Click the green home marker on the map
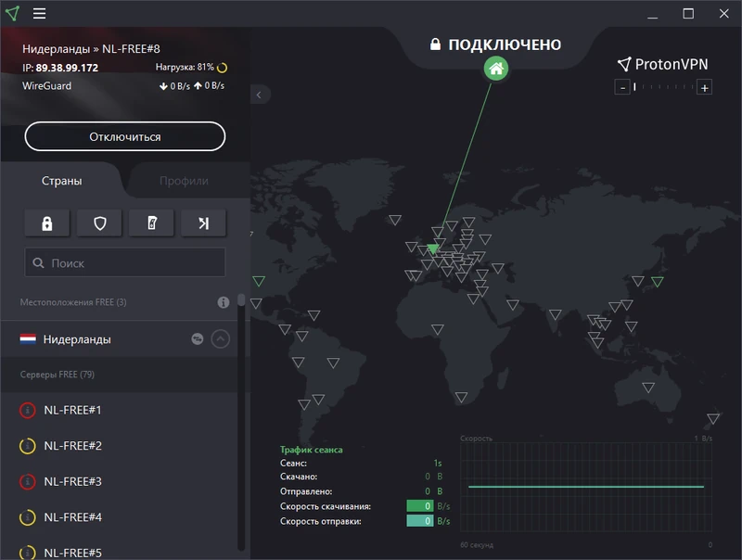The width and height of the screenshot is (742, 560). click(x=496, y=69)
